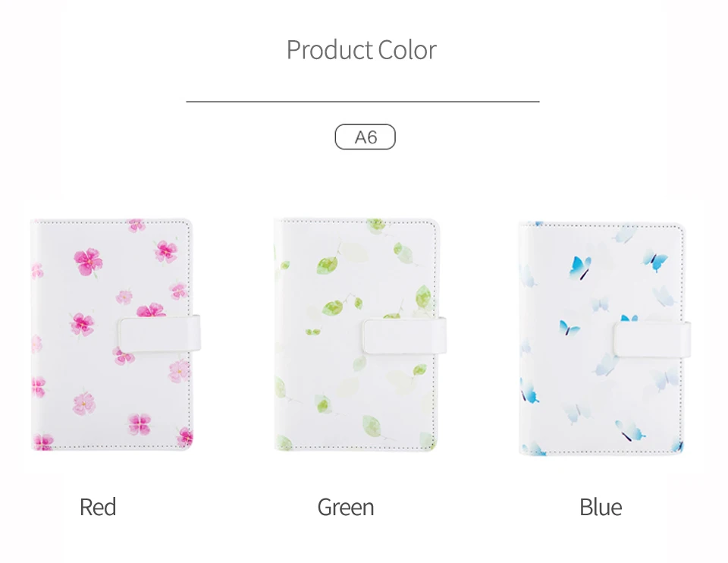
Task: Click the Blue color label
Action: [x=601, y=507]
